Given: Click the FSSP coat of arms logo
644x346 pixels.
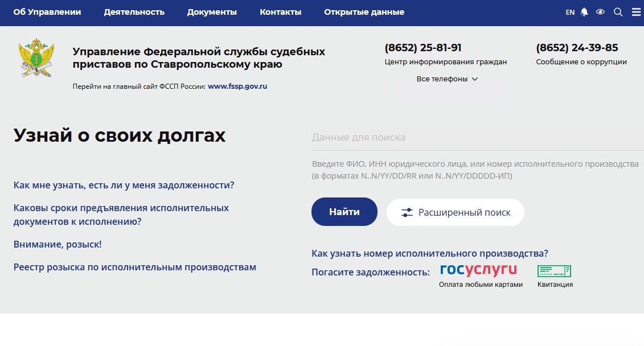Looking at the screenshot, I should pos(36,59).
